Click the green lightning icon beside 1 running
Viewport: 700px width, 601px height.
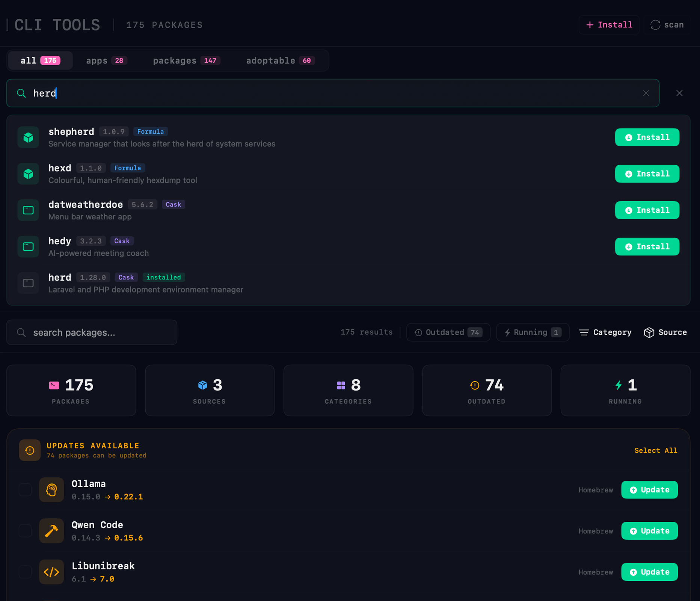(x=619, y=385)
